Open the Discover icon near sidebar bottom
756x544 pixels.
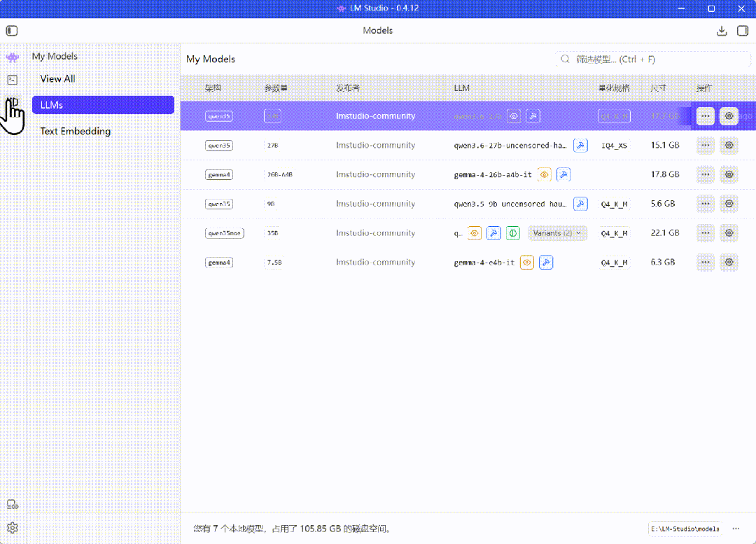pos(13,505)
